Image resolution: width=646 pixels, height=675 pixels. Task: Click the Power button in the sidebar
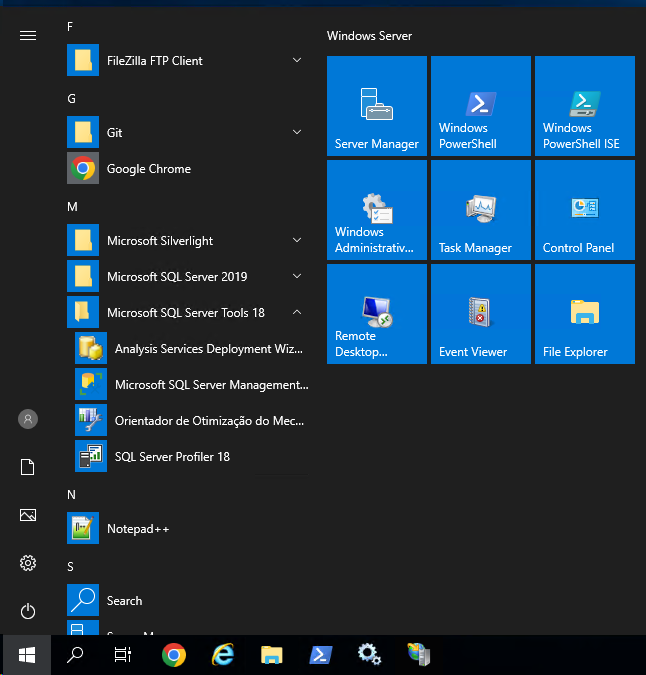tap(28, 611)
